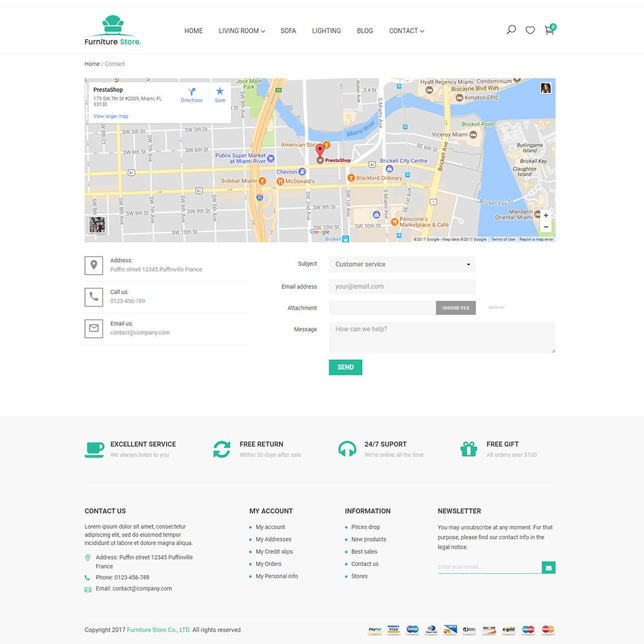Open the Lighting menu item
Image resolution: width=644 pixels, height=644 pixels.
pos(327,31)
